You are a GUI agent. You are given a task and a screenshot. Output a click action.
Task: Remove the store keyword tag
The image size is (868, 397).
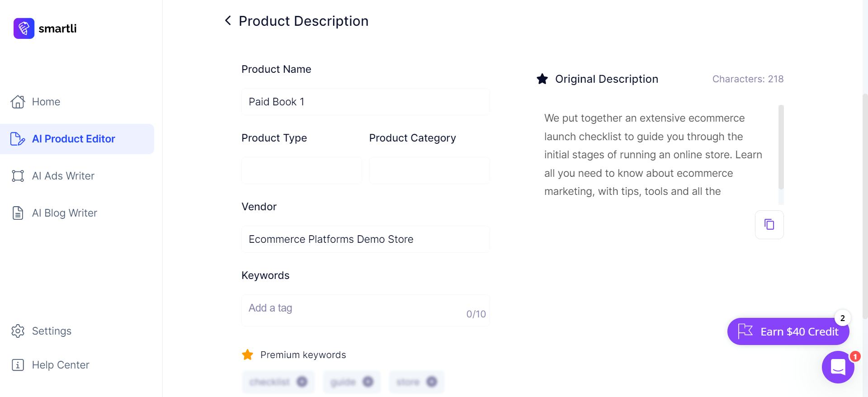pos(431,382)
